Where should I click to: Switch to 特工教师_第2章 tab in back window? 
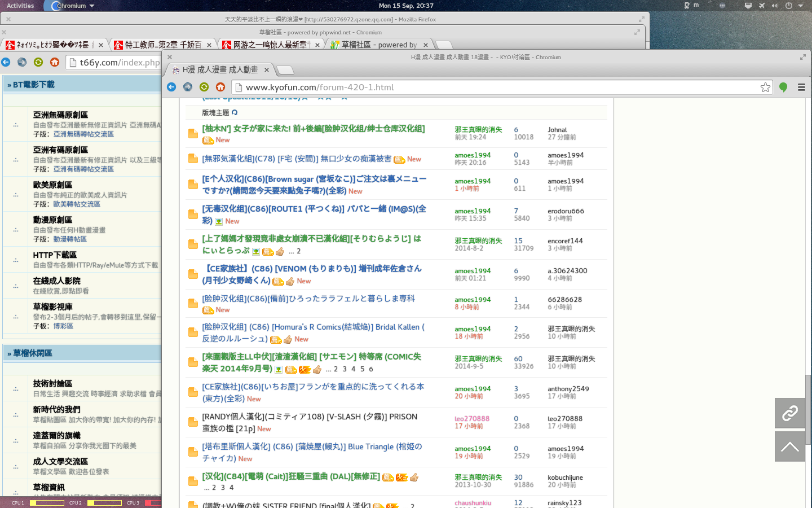pyautogui.click(x=162, y=45)
